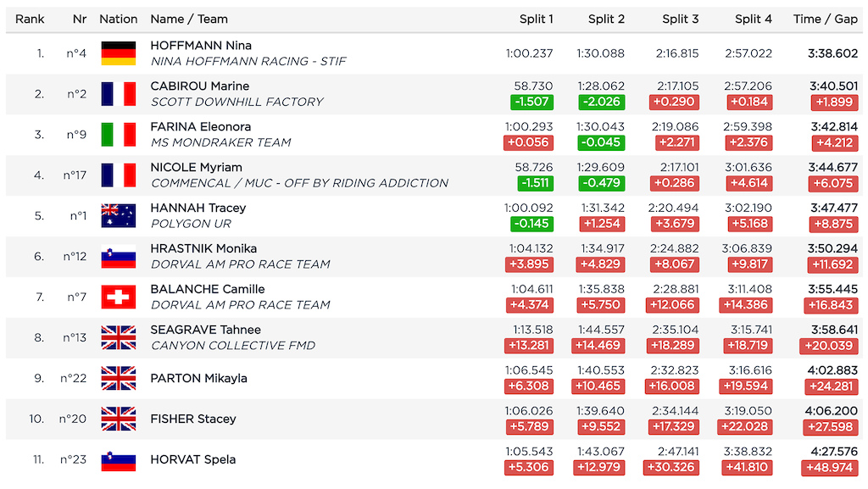Viewport: 868px width, 489px height.
Task: Click the French flag beside Marine Cabirou
Action: (118, 94)
